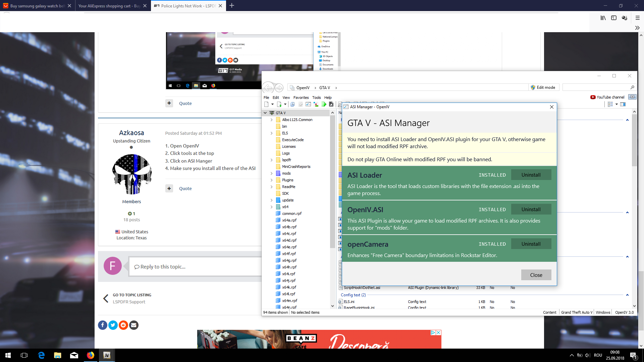Open the Tools menu
This screenshot has width=644, height=362.
tap(316, 98)
